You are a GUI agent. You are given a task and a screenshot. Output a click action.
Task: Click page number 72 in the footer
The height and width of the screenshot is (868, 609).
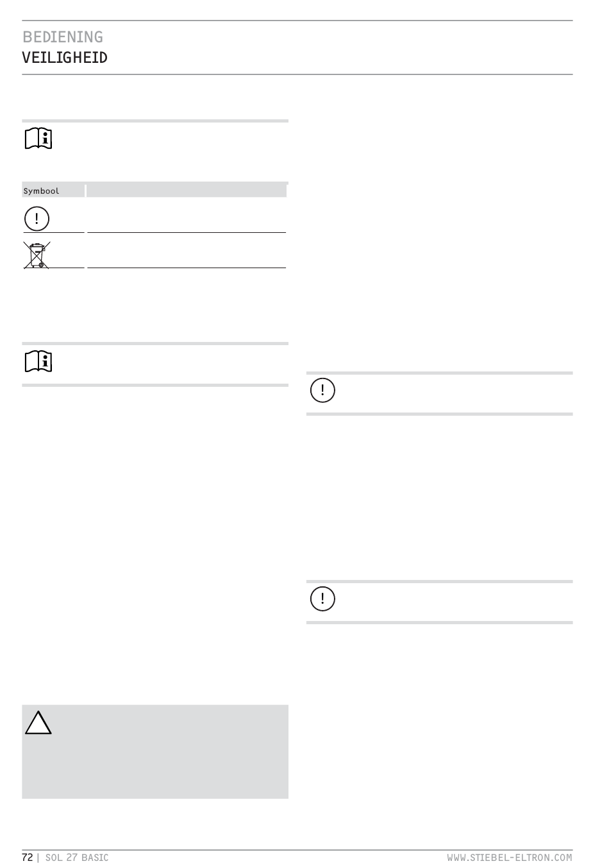(28, 858)
